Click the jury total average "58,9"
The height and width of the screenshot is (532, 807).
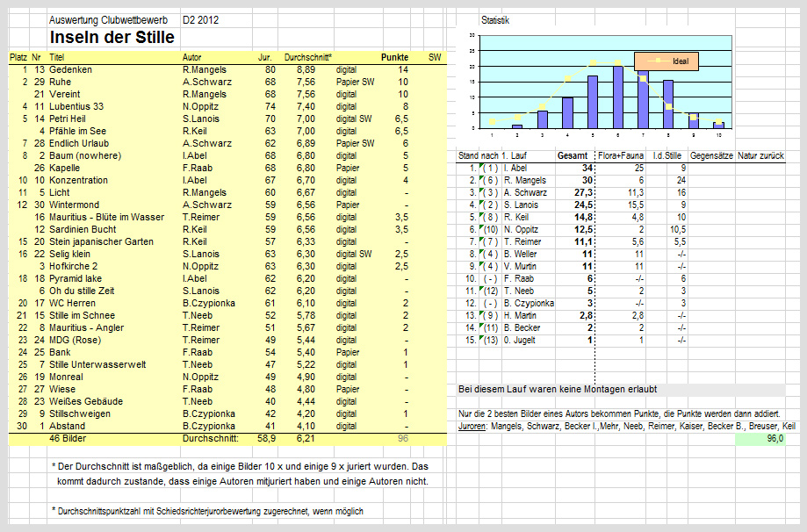[x=267, y=439]
